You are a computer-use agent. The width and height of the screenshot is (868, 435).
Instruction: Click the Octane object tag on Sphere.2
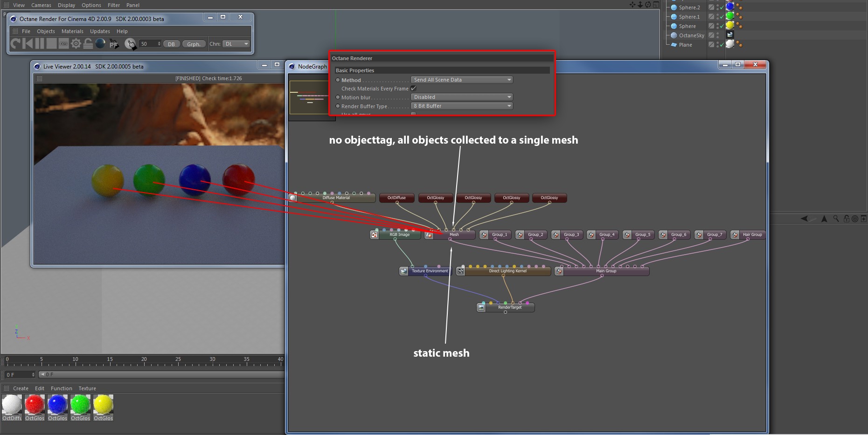739,7
